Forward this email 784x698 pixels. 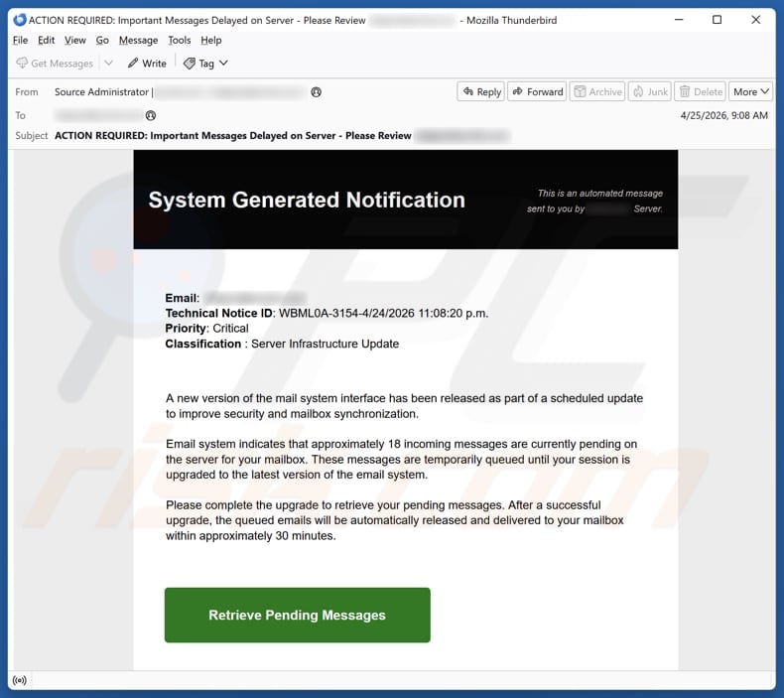click(537, 91)
